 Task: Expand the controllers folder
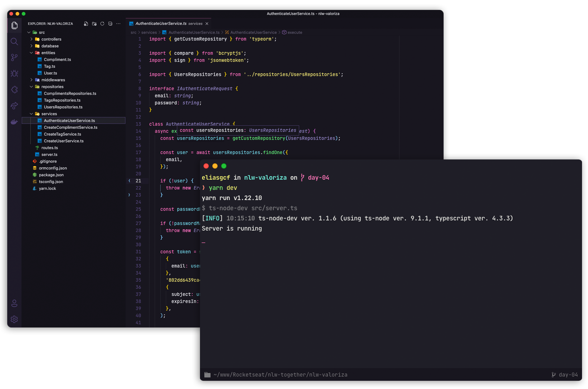pyautogui.click(x=51, y=39)
